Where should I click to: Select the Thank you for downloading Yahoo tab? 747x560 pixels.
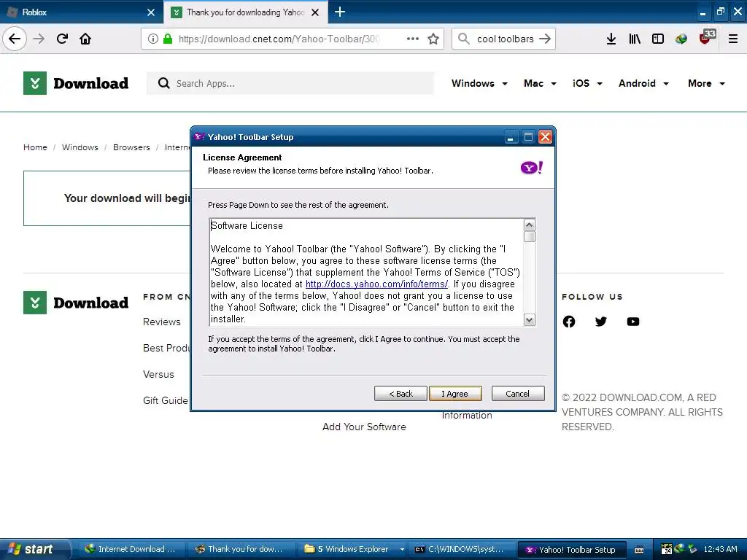245,12
